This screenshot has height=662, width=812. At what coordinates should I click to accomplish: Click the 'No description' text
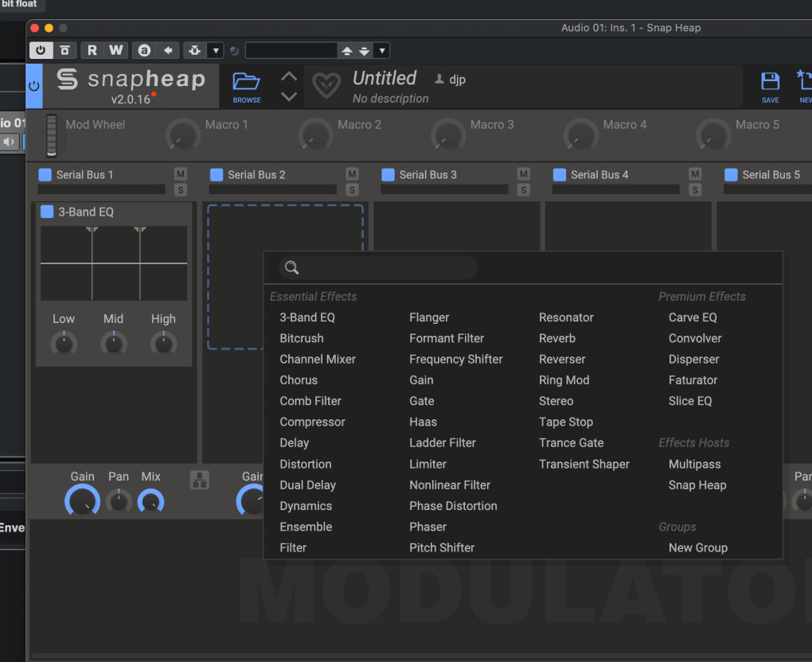[x=390, y=99]
